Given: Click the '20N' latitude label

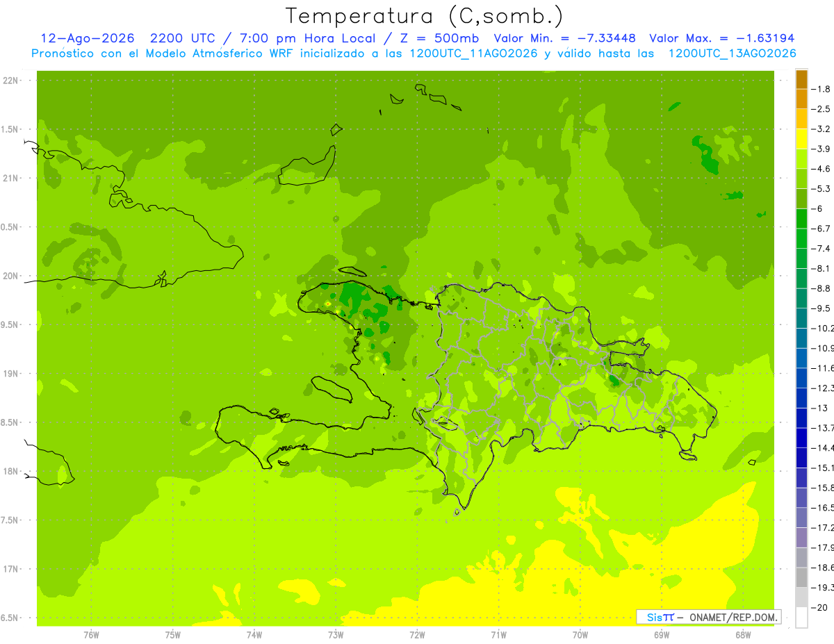Looking at the screenshot, I should 10,276.
